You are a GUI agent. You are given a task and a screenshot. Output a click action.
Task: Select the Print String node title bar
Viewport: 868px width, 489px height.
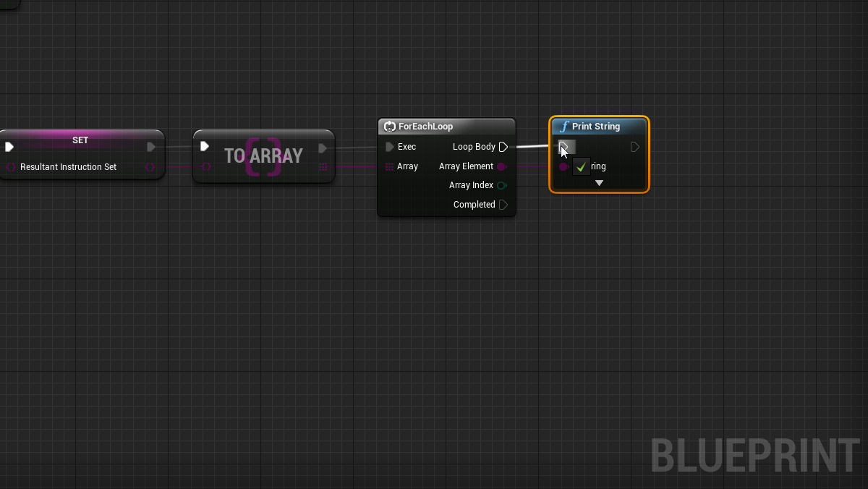599,126
